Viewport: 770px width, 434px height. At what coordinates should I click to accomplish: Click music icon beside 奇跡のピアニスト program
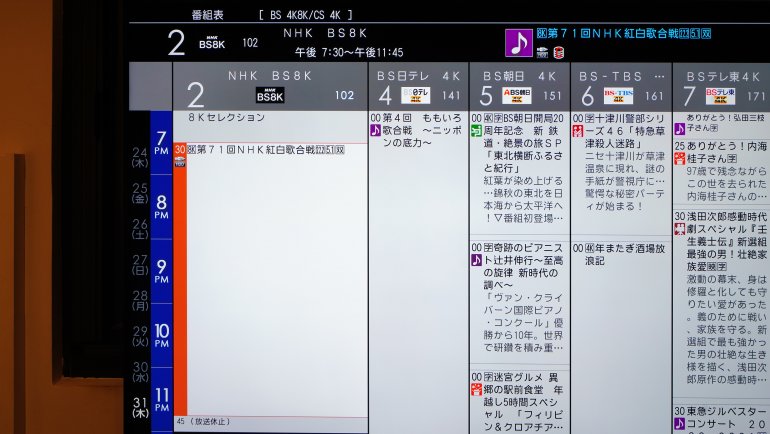pos(476,260)
